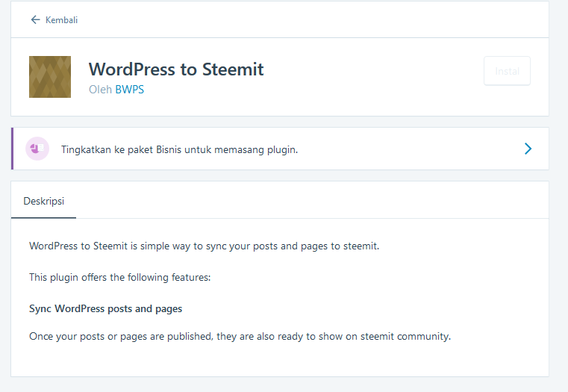The height and width of the screenshot is (392, 568).
Task: Click the back arrow icon
Action: (35, 20)
